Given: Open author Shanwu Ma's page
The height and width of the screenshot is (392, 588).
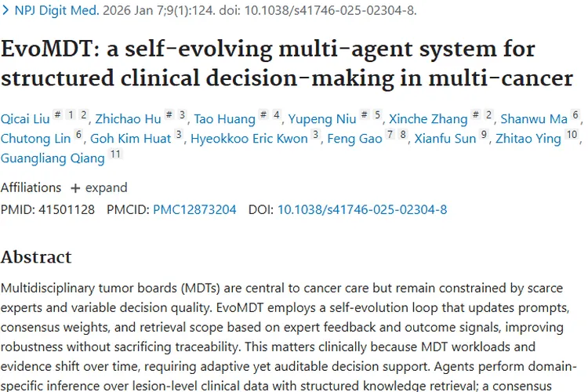Looking at the screenshot, I should pyautogui.click(x=533, y=119).
